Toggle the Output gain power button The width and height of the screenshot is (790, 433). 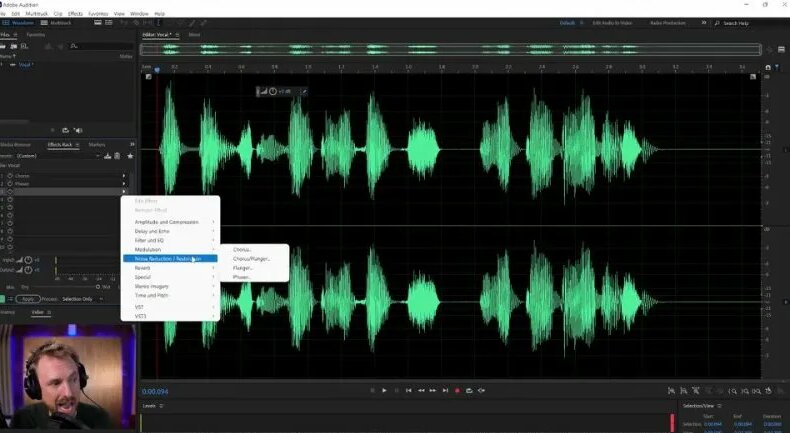[x=28, y=270]
